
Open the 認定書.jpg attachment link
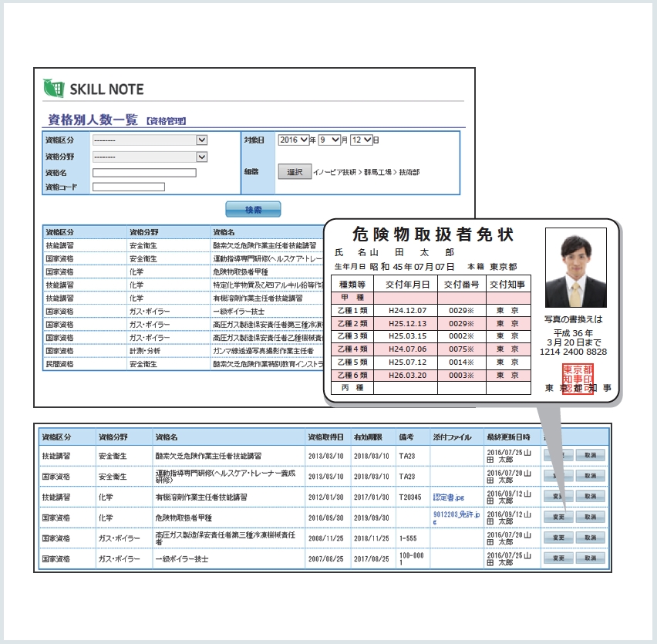pos(450,497)
